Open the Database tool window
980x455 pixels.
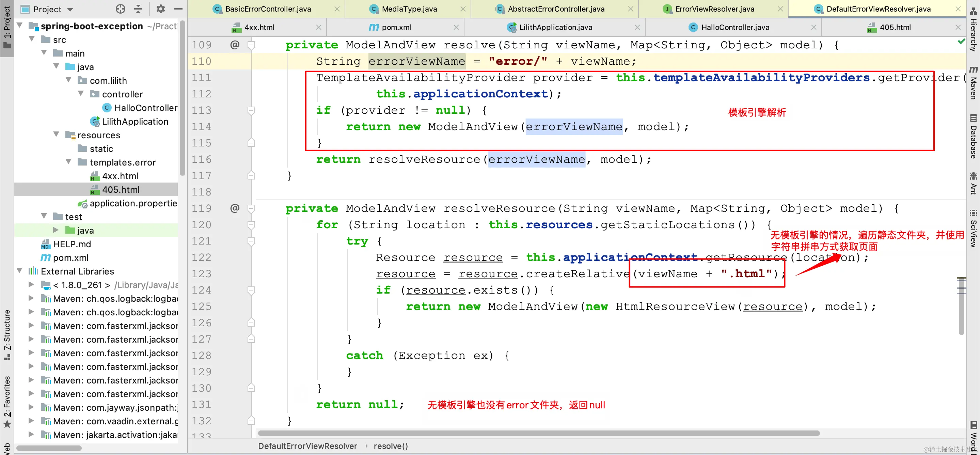pyautogui.click(x=974, y=136)
